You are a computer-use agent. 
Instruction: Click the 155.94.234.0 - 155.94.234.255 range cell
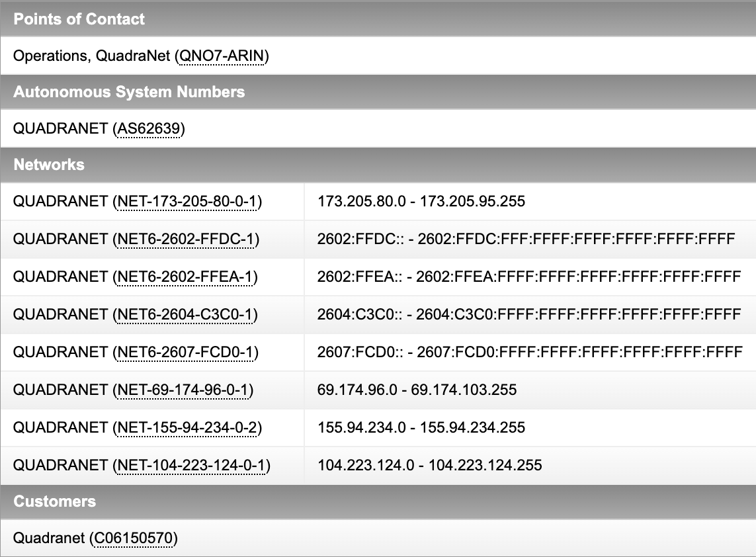click(530, 427)
